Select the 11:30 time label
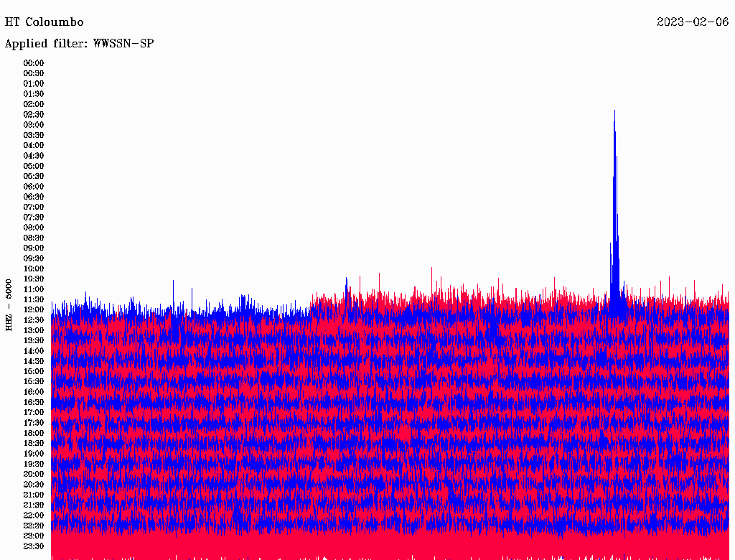Screen dimensions: 735x560 coord(34,299)
